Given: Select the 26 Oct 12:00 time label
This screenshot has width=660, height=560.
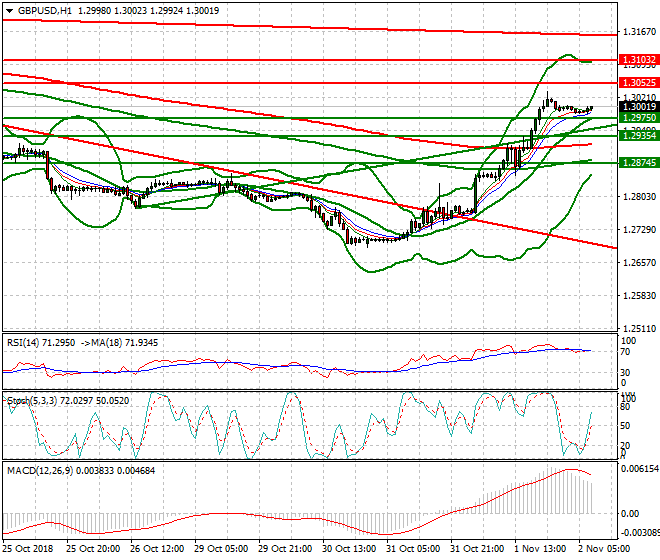Looking at the screenshot, I should point(157,549).
